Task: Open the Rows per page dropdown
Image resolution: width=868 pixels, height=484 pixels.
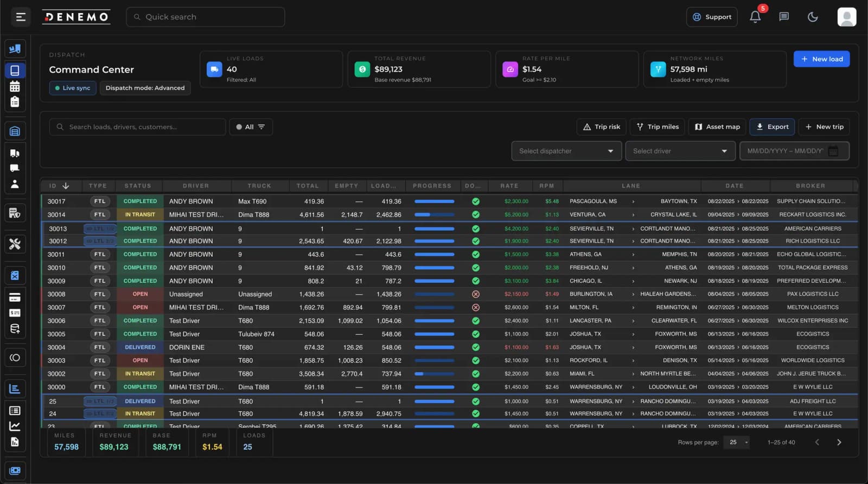Action: [738, 442]
